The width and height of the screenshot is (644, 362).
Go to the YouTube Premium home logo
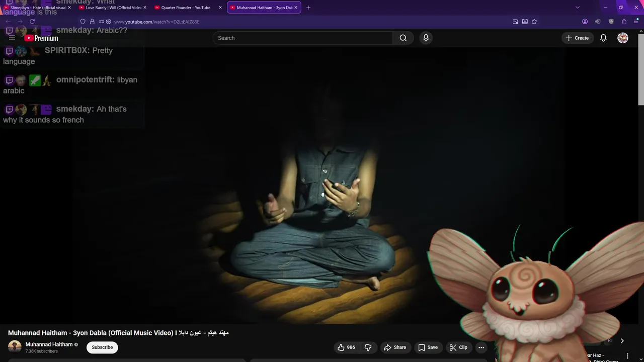pos(41,38)
